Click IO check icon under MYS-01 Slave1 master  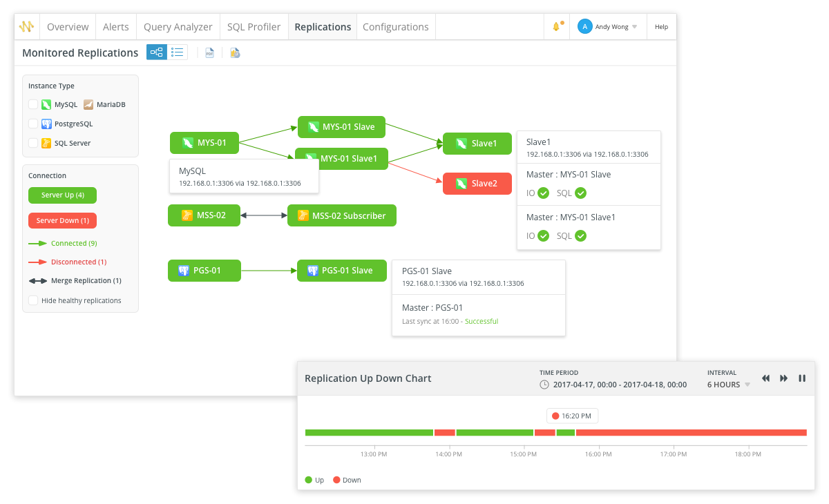tap(544, 236)
